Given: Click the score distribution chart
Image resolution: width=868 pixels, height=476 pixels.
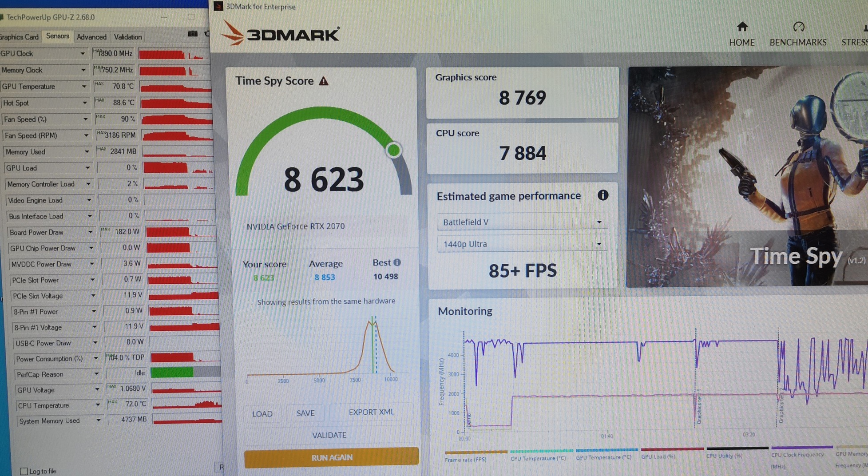Looking at the screenshot, I should click(x=321, y=349).
